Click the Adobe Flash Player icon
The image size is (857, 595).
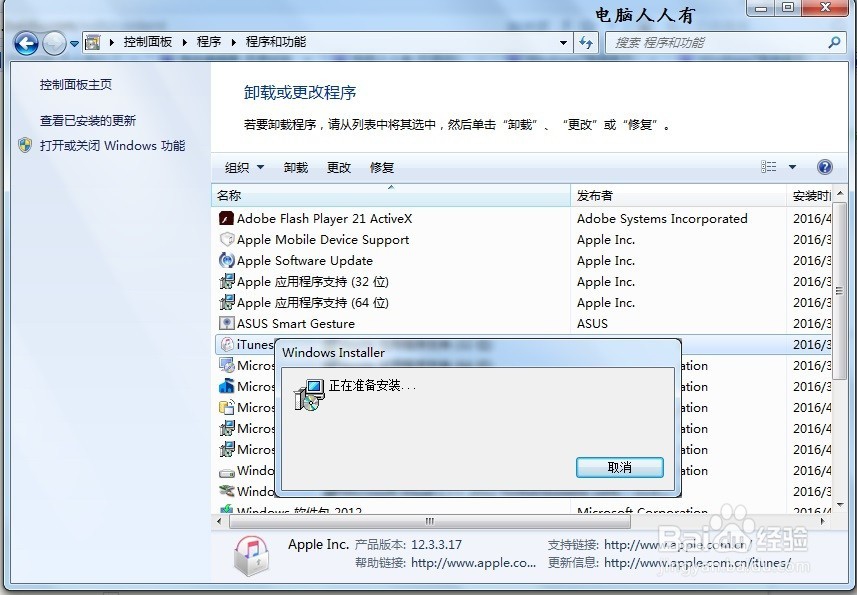pyautogui.click(x=226, y=219)
